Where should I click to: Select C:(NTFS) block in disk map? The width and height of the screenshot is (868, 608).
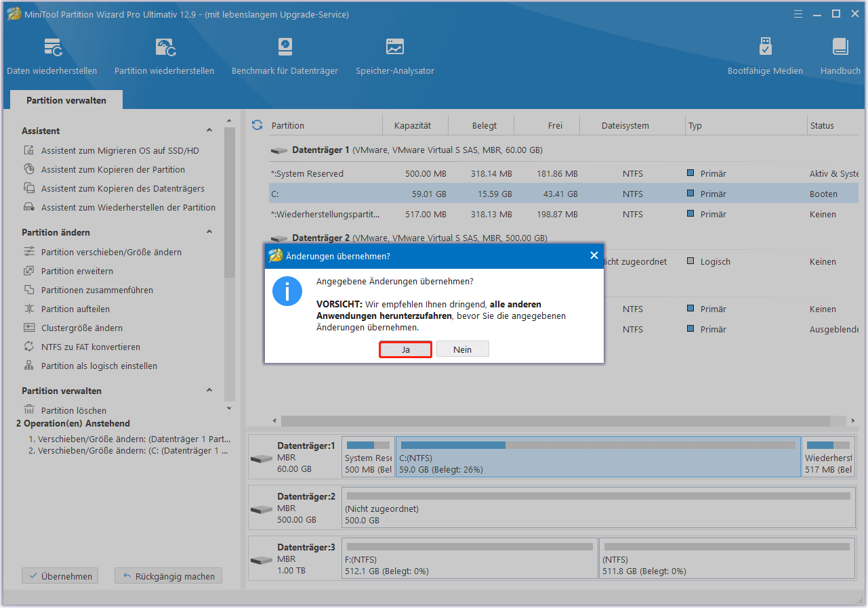tap(598, 457)
